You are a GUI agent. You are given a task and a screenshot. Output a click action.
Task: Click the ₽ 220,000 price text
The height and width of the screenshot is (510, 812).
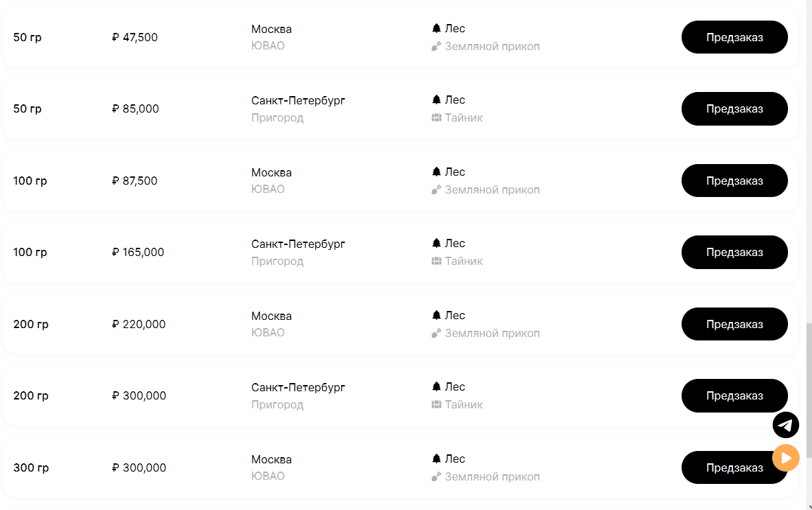coord(139,325)
